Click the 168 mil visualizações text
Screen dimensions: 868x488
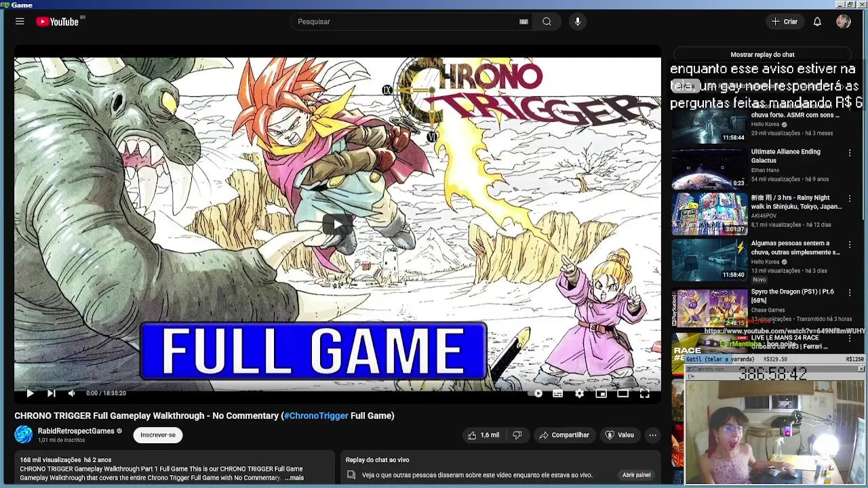51,460
